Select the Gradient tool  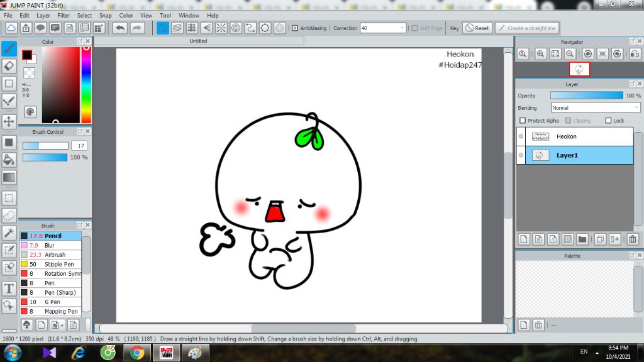tap(9, 177)
